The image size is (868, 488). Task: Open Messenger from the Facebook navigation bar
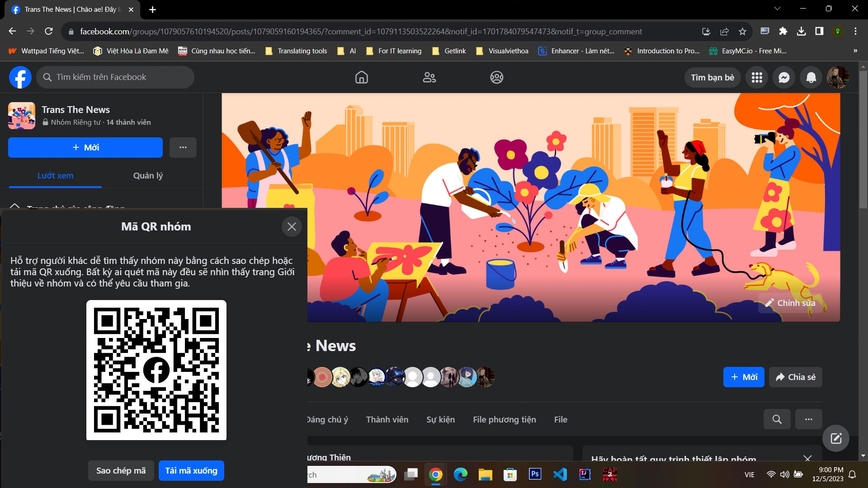tap(783, 77)
